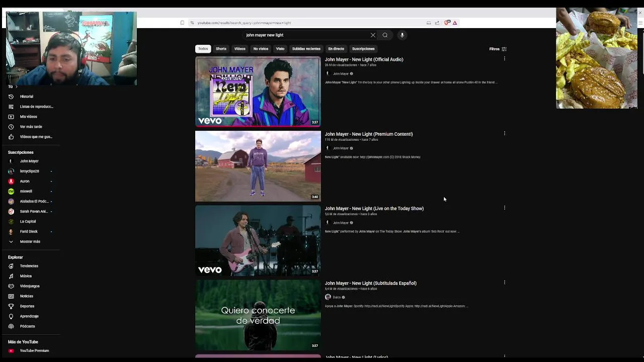Open Ver más tarde in sidebar
The image size is (644, 362).
coord(30,127)
